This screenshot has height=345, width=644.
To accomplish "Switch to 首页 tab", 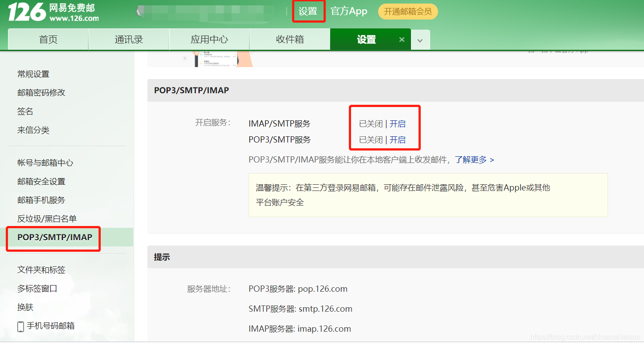I will [x=48, y=40].
